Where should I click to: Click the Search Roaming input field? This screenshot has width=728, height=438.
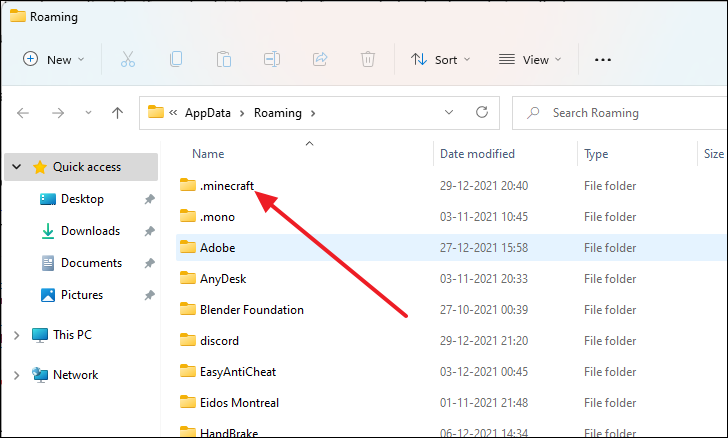pos(620,113)
